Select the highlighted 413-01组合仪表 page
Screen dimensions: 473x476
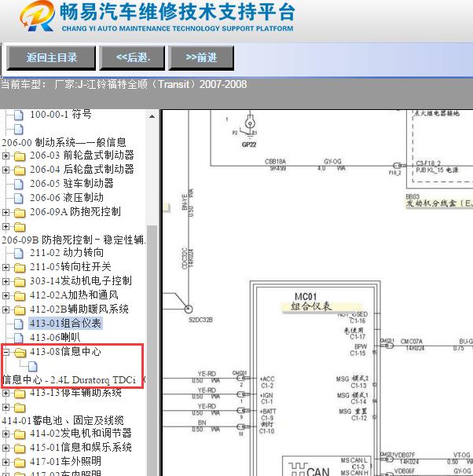pos(65,323)
